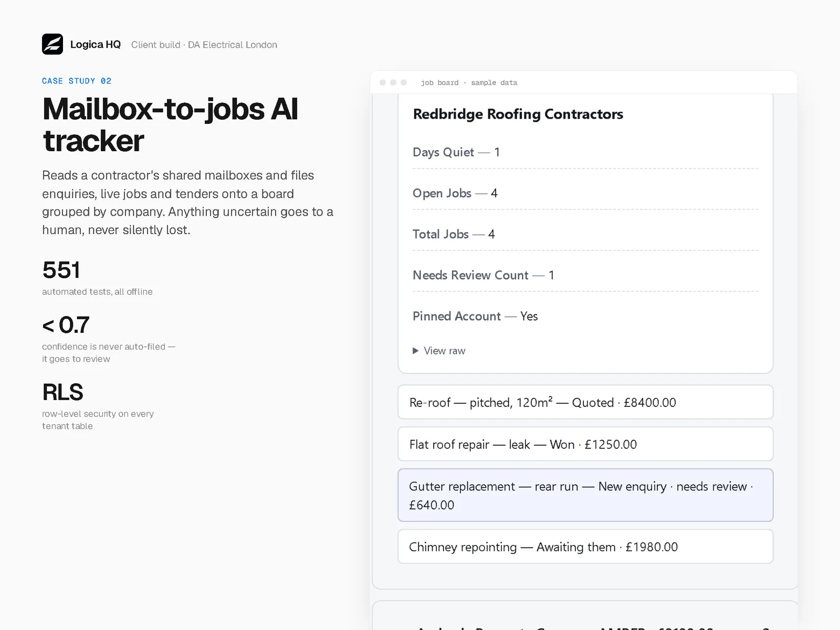The image size is (840, 630).
Task: Click the Open Jobs — 4 row
Action: tap(585, 193)
